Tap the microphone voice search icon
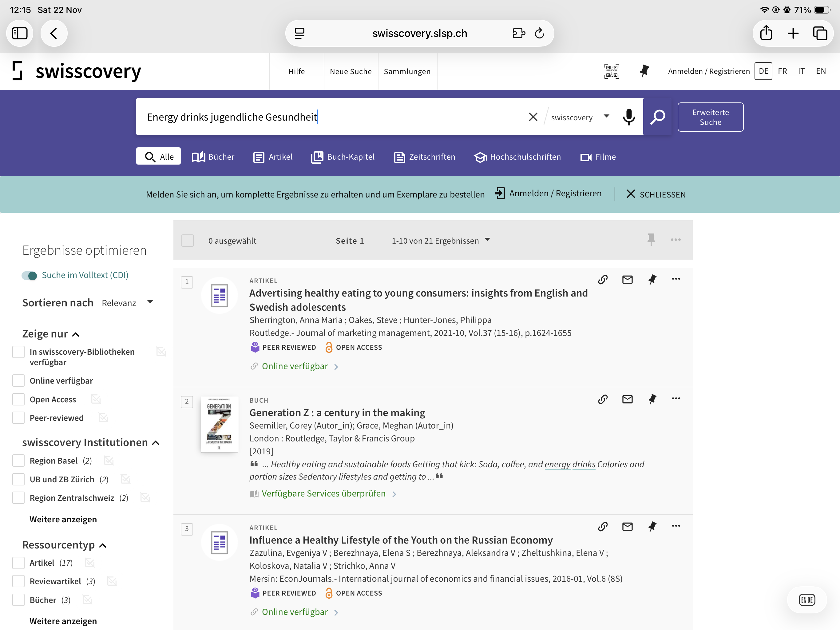The image size is (840, 630). tap(628, 117)
